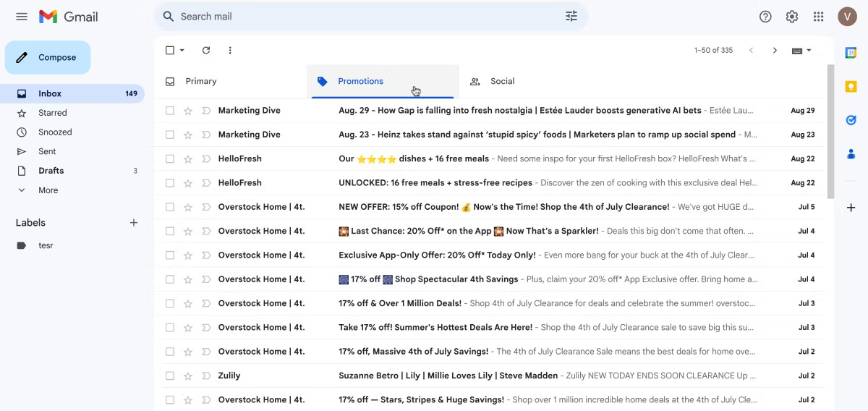Open the Google apps grid icon
The height and width of the screenshot is (411, 868).
pos(819,17)
